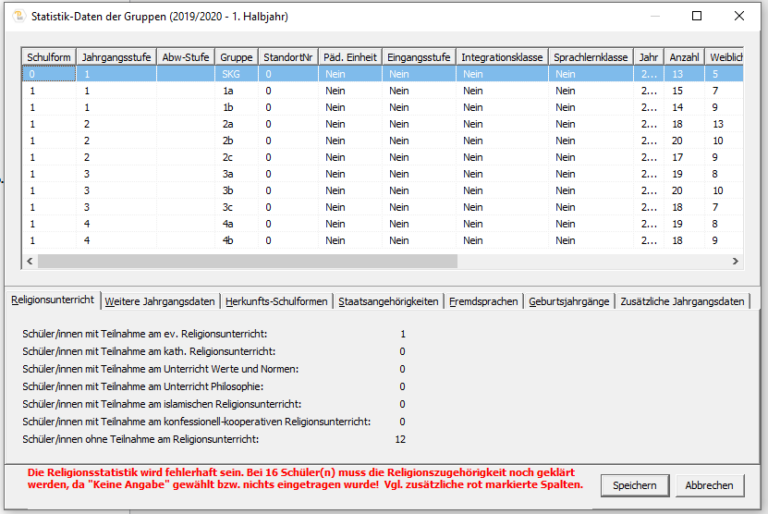Open the Staatsangehörigkeiten tab
Image resolution: width=768 pixels, height=514 pixels.
tap(389, 301)
